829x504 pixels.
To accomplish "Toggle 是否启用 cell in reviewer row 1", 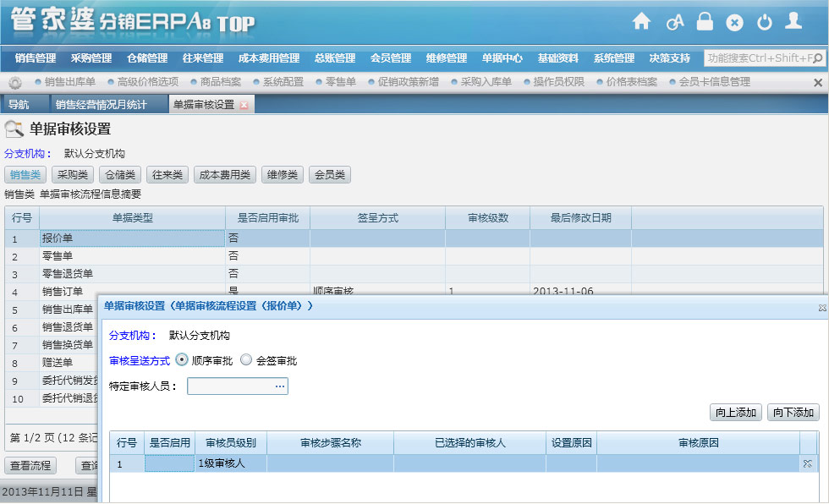I will (169, 464).
